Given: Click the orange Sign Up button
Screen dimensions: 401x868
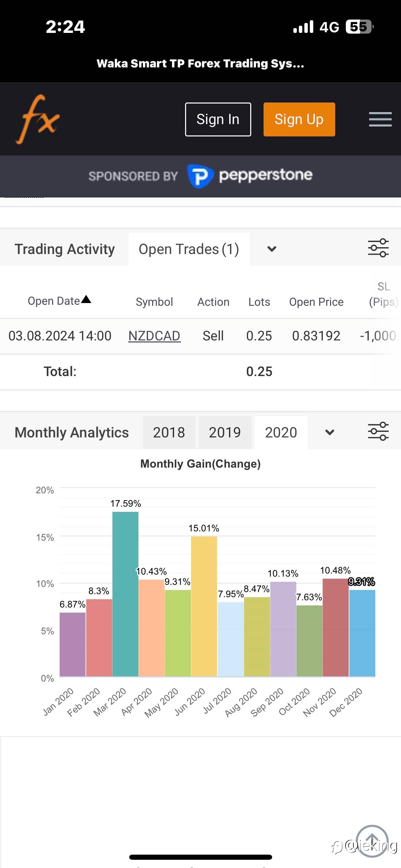Looking at the screenshot, I should 299,119.
